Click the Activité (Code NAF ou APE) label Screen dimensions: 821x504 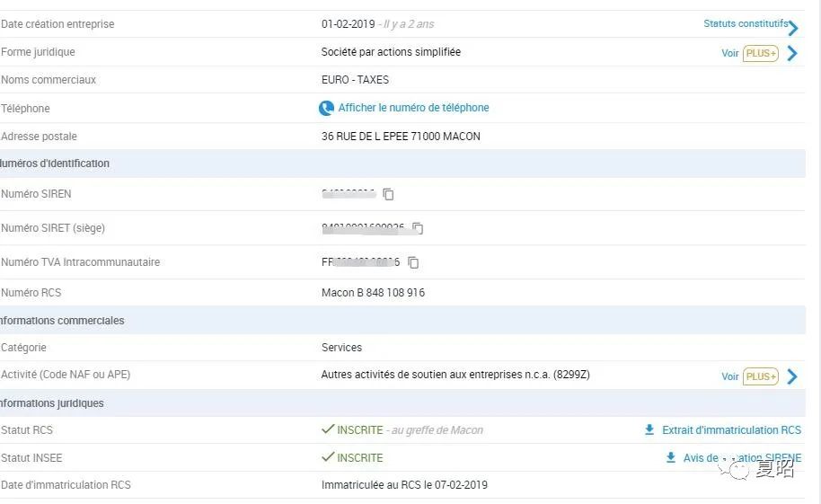[x=66, y=374]
